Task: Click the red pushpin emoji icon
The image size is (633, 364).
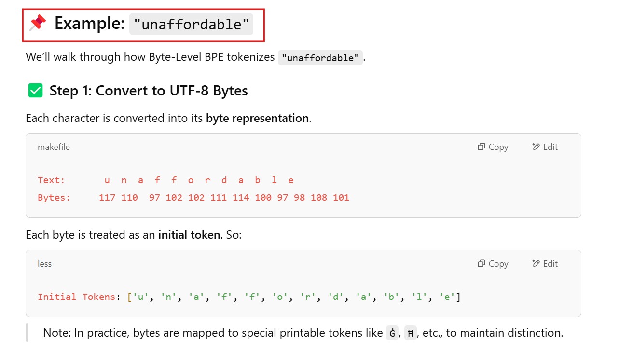Action: pyautogui.click(x=38, y=23)
